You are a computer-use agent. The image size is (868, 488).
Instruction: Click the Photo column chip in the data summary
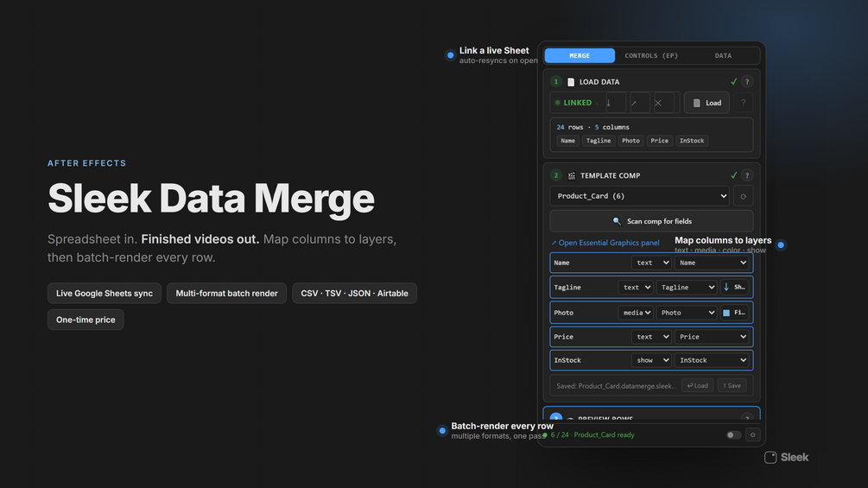tap(630, 141)
